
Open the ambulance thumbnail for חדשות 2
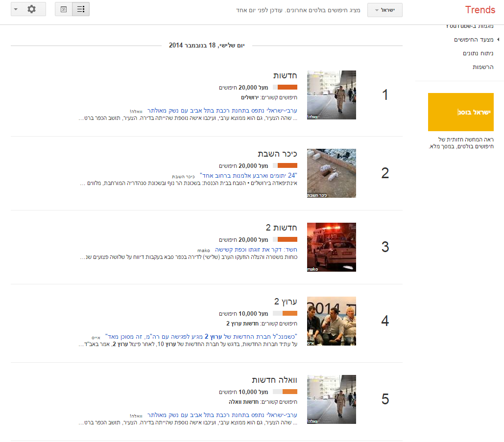tap(331, 247)
